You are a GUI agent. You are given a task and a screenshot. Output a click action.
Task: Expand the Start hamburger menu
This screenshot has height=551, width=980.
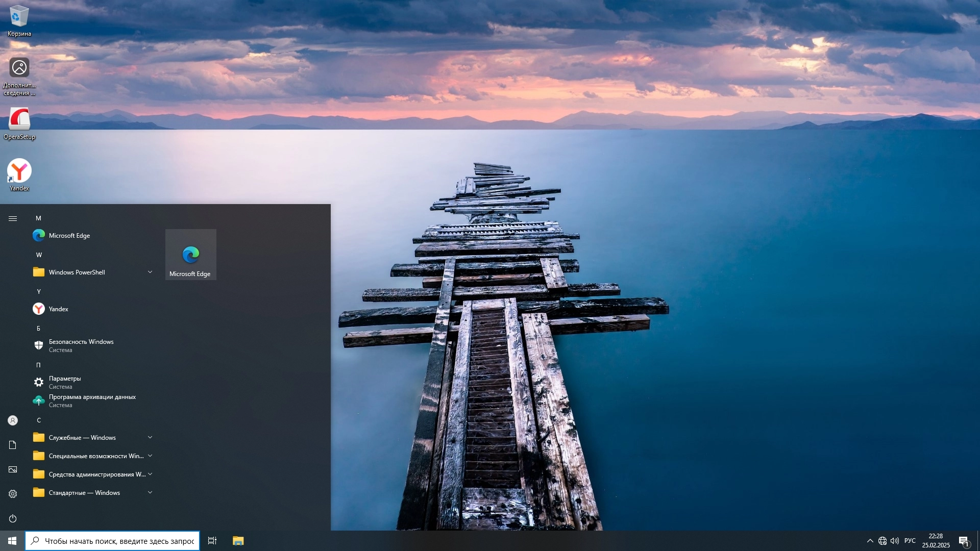(13, 218)
